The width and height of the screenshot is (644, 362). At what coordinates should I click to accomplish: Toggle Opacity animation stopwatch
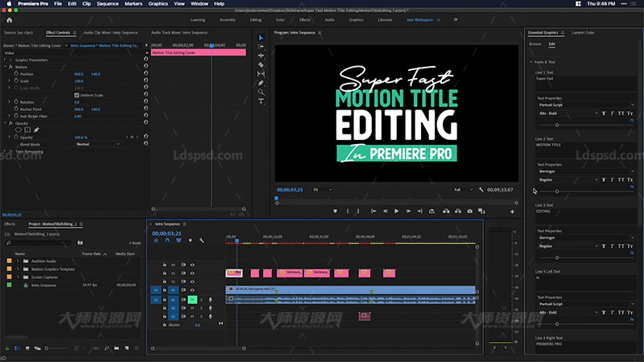point(16,137)
